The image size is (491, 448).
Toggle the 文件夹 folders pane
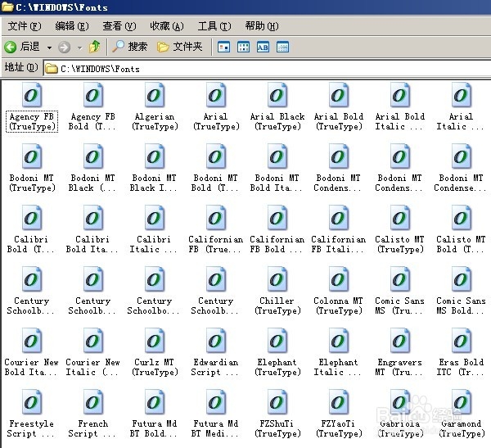click(180, 47)
